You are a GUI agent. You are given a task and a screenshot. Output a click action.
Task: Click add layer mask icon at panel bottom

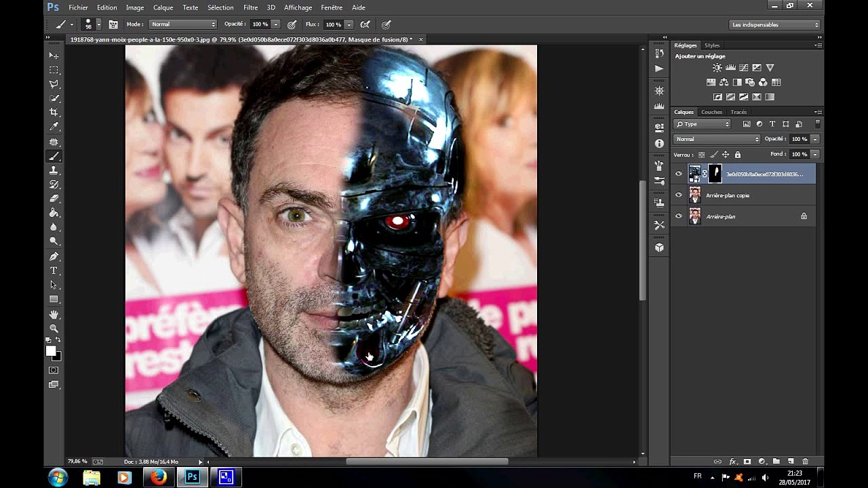click(x=747, y=462)
